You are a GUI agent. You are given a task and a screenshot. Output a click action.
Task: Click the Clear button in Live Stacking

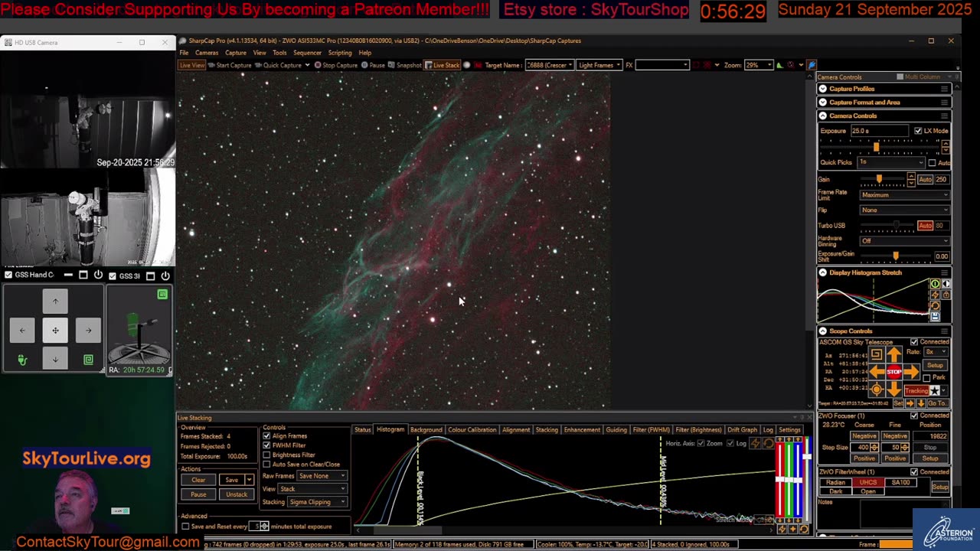pos(198,480)
